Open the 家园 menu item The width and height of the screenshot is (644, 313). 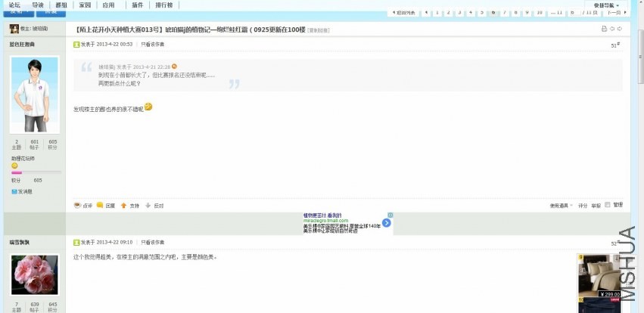pos(85,5)
